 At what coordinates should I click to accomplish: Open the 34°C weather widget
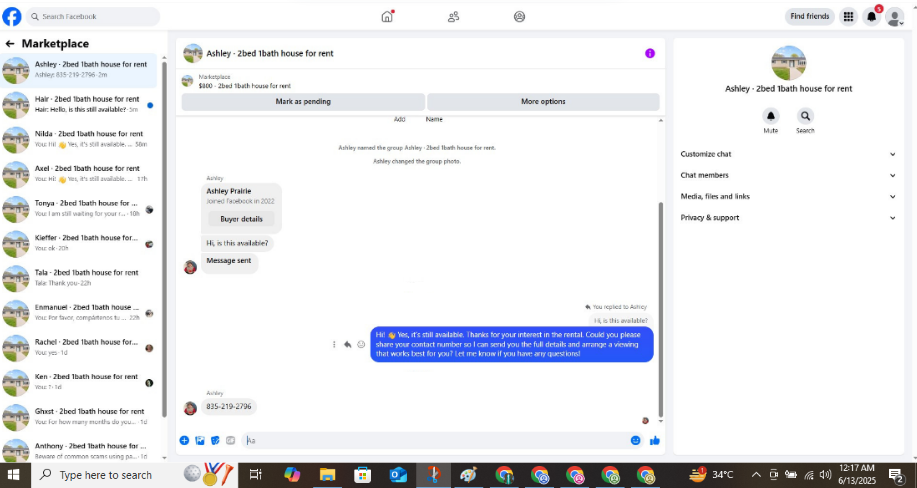click(x=712, y=475)
